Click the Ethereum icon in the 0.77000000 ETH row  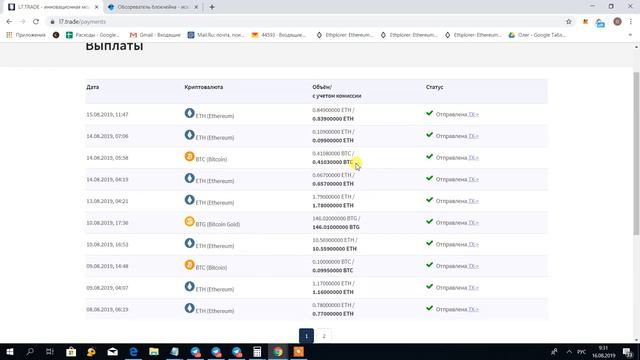(189, 308)
